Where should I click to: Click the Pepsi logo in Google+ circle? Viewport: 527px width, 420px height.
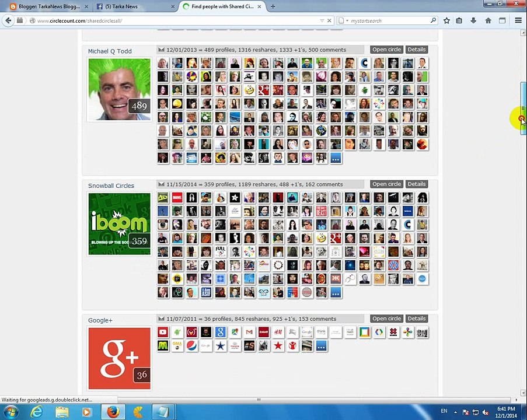pos(191,346)
